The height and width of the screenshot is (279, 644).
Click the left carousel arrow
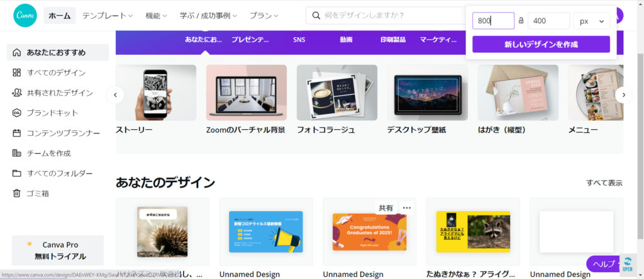pos(116,95)
